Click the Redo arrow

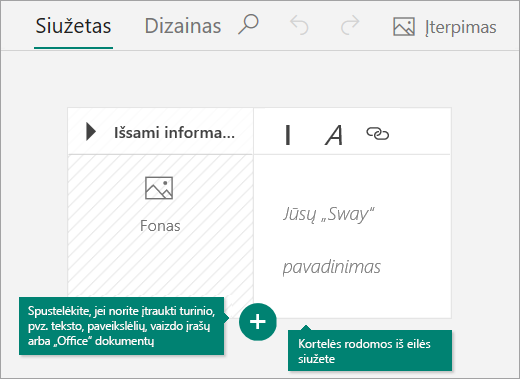click(350, 25)
